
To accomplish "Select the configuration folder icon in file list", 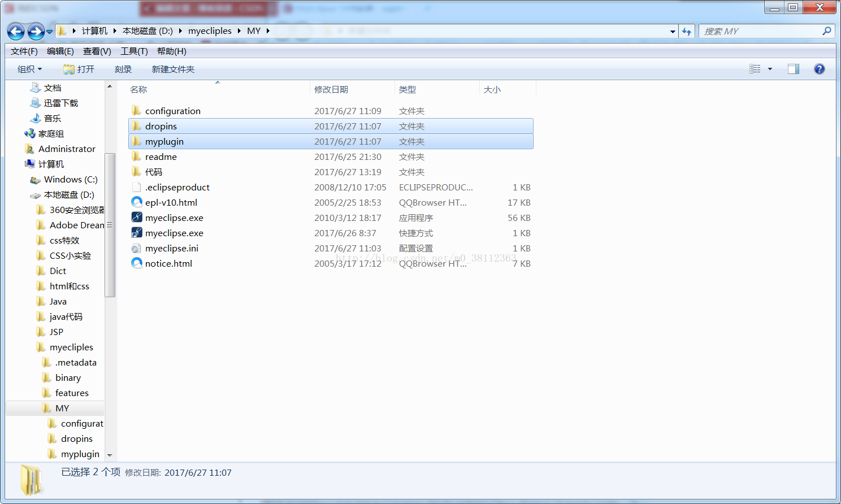I will tap(136, 111).
